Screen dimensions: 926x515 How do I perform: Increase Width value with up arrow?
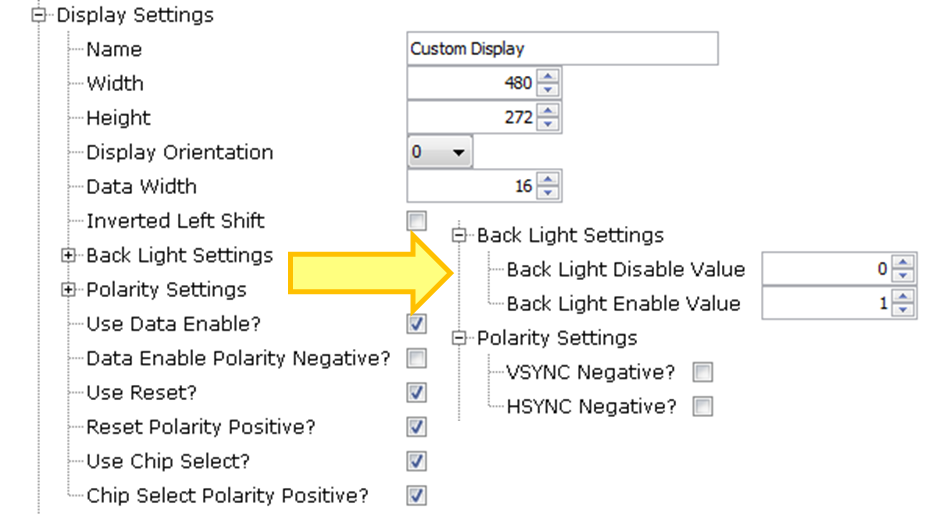548,77
